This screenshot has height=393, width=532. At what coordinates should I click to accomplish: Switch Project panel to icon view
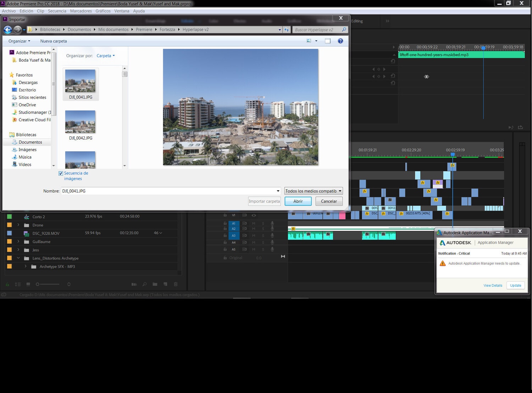coord(28,284)
